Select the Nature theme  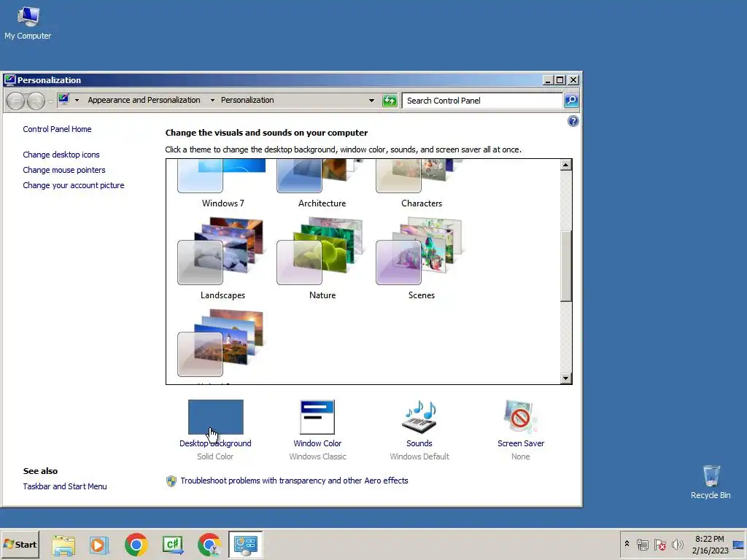[x=322, y=259]
